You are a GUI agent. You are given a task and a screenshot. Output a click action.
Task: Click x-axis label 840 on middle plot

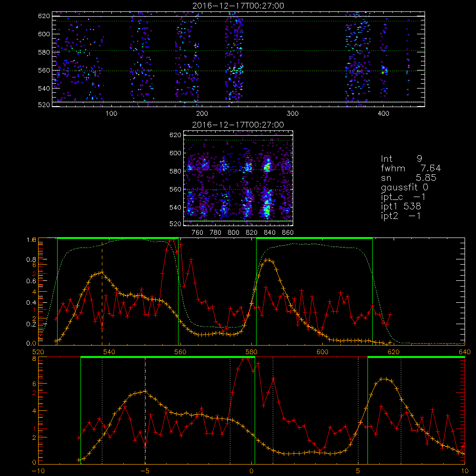click(x=269, y=233)
